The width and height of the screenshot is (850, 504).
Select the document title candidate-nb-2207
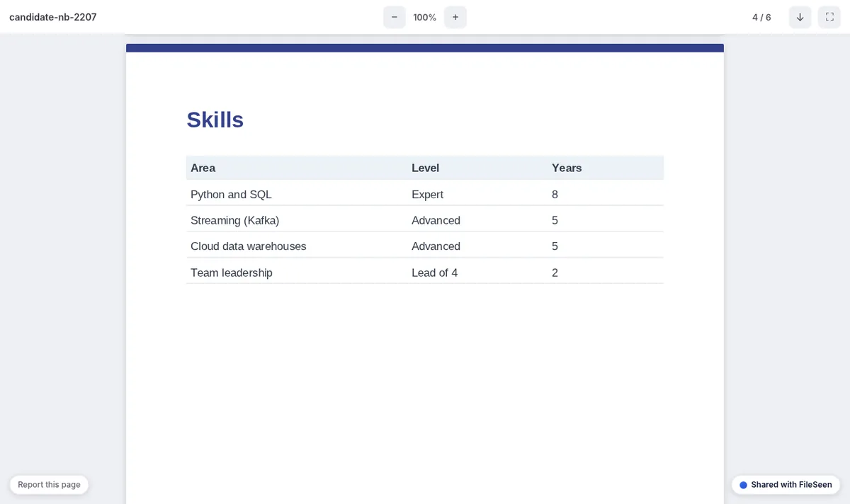click(53, 17)
